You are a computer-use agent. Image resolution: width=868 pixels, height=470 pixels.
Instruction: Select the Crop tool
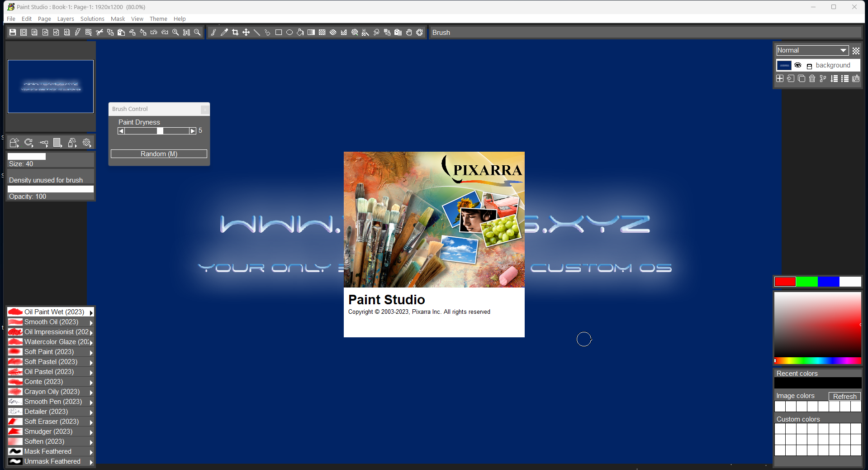(235, 32)
